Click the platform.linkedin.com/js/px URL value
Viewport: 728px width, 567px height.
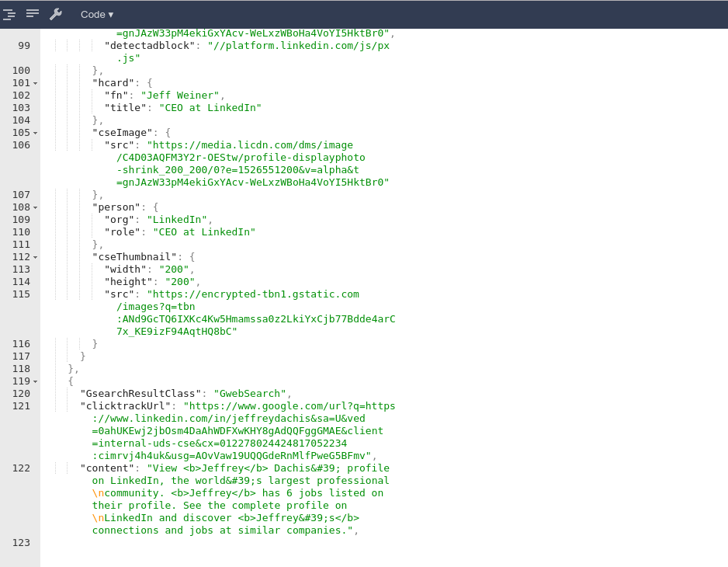(253, 51)
